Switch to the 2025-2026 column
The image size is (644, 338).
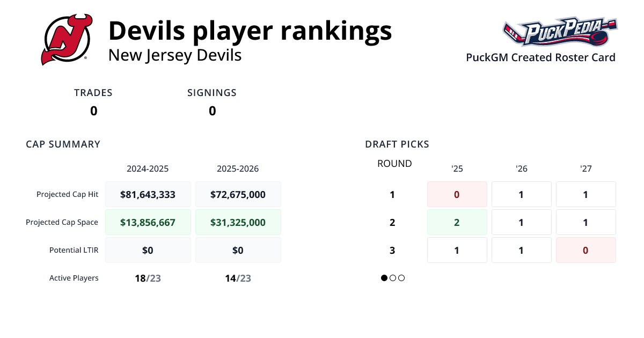238,168
